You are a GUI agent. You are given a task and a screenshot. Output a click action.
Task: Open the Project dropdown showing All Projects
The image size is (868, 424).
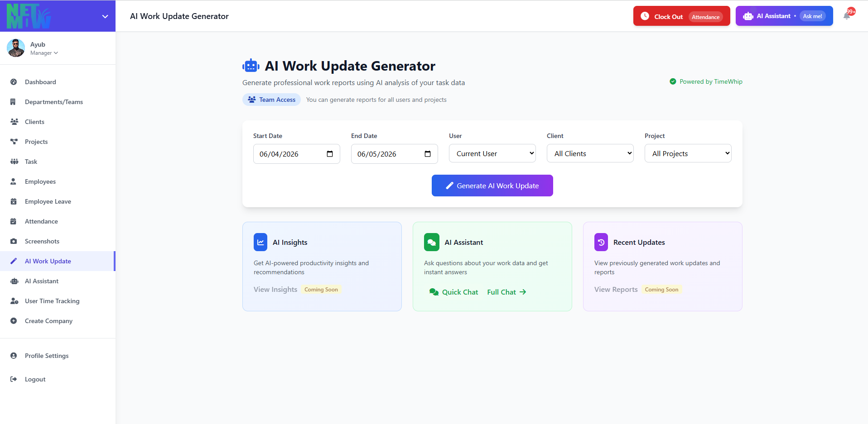(688, 153)
